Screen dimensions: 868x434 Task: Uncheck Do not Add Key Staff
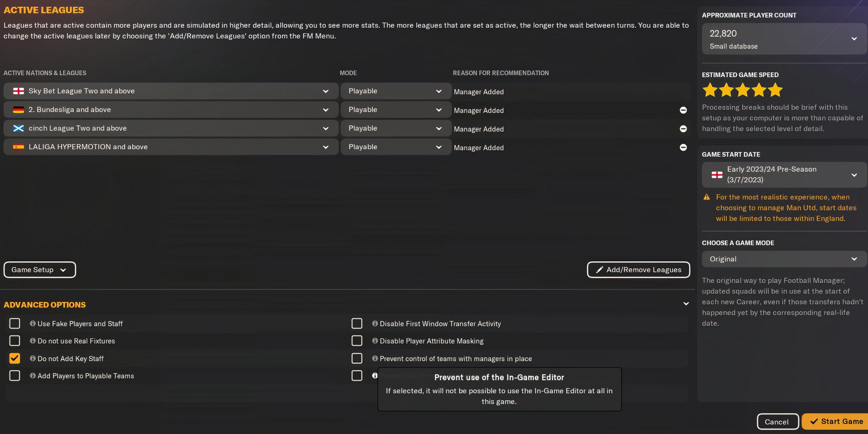(x=14, y=358)
